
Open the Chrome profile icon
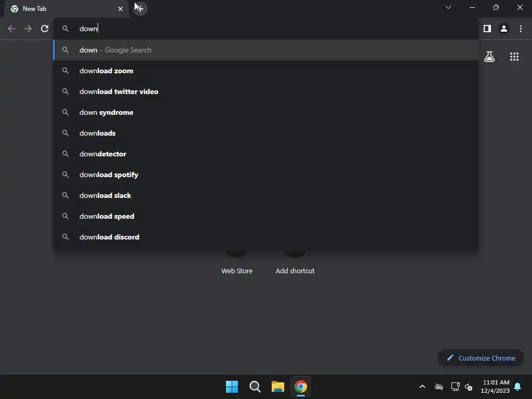tap(504, 29)
